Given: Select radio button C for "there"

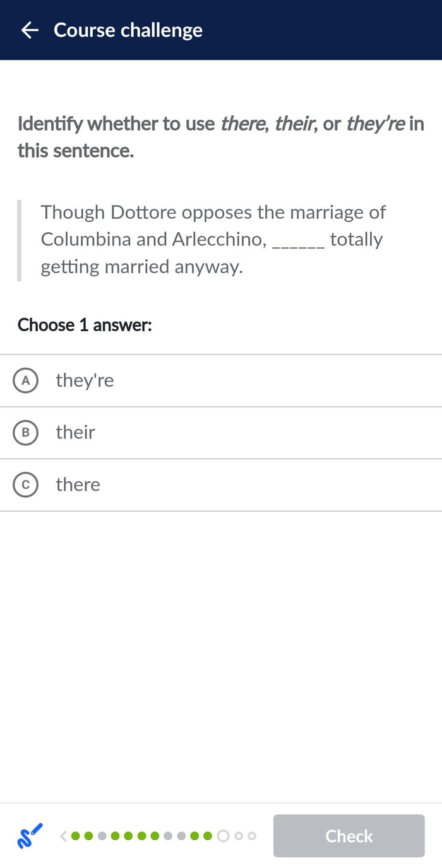Looking at the screenshot, I should [x=26, y=484].
